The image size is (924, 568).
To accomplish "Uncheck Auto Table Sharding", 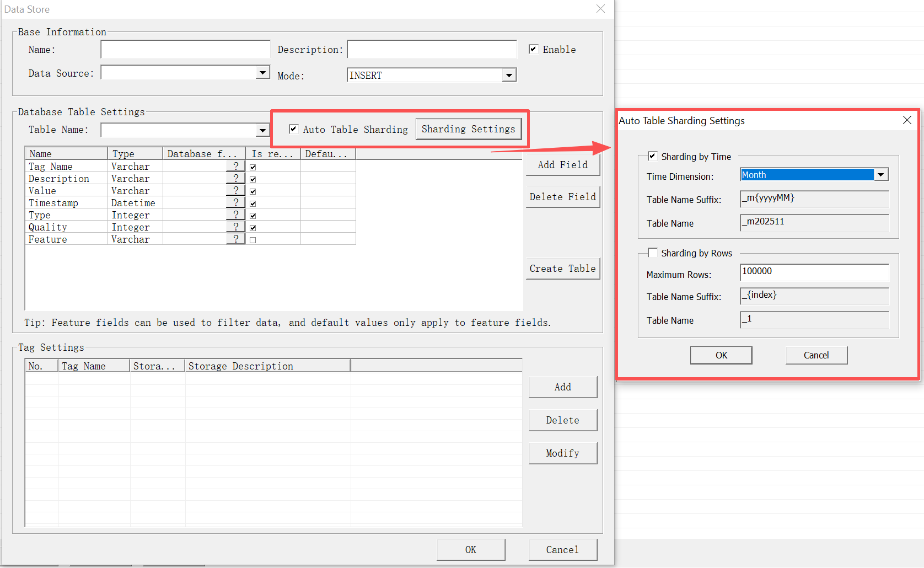I will coord(294,129).
